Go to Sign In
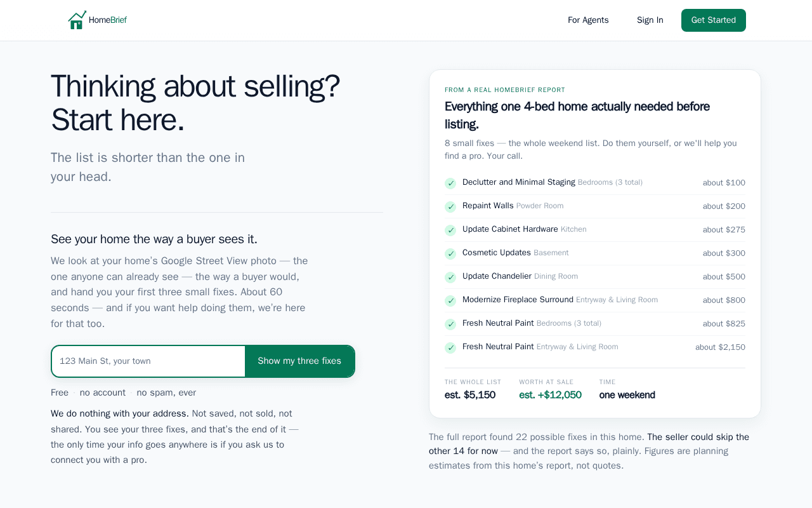This screenshot has height=508, width=812. point(650,20)
